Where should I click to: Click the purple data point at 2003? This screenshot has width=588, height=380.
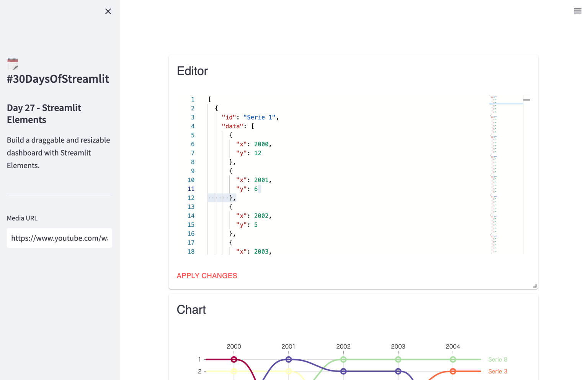pos(398,372)
